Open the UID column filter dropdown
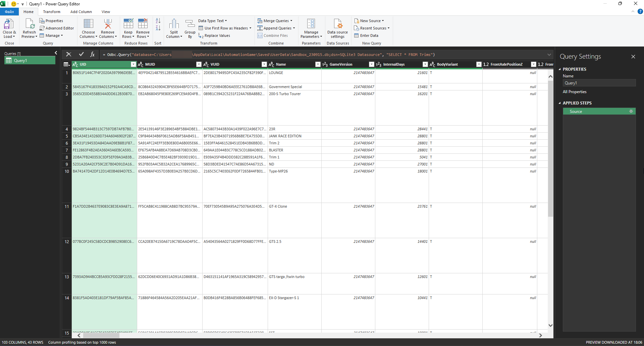Viewport: 644px width, 346px height. (x=133, y=64)
